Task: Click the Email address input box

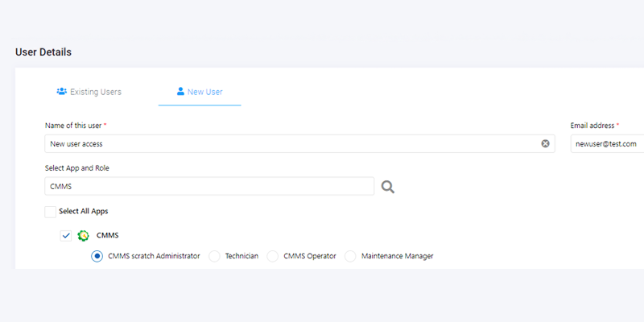Action: [607, 144]
